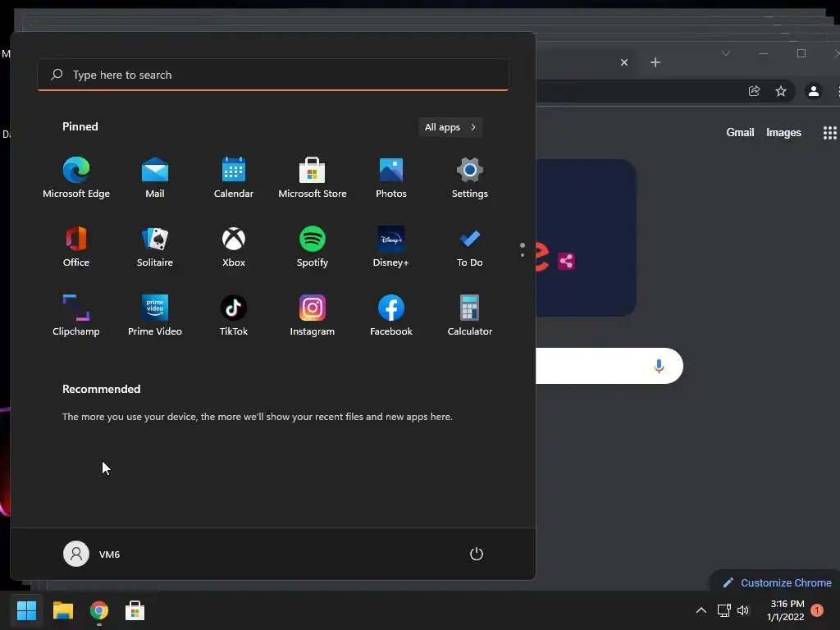
Task: Switch to Chrome on the taskbar
Action: [99, 610]
